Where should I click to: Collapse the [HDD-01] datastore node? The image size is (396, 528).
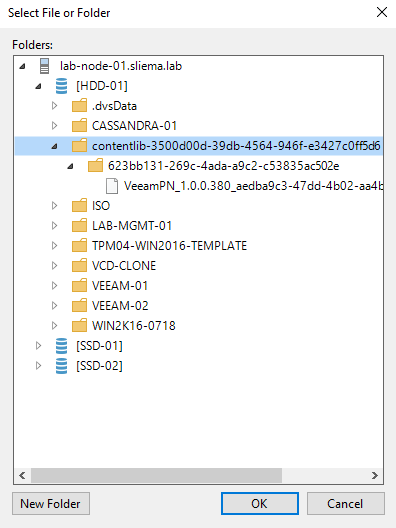[x=38, y=87]
